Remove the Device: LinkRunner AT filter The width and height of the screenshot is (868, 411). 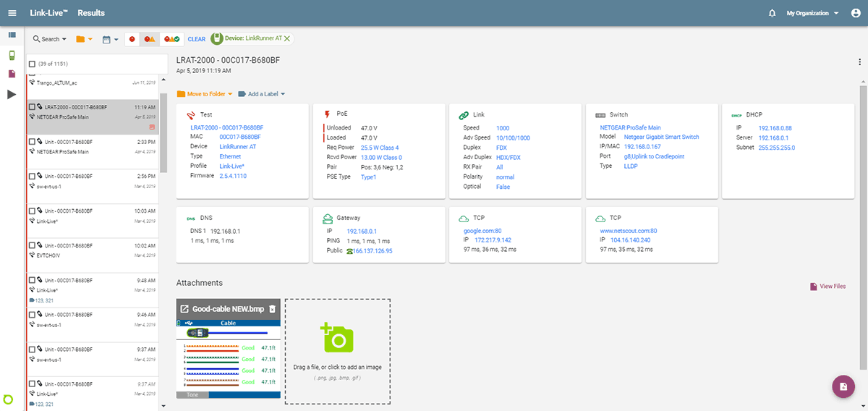pos(287,38)
